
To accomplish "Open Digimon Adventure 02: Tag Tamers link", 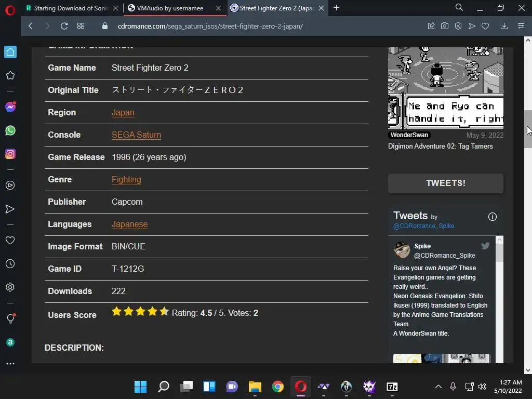I will (x=441, y=146).
